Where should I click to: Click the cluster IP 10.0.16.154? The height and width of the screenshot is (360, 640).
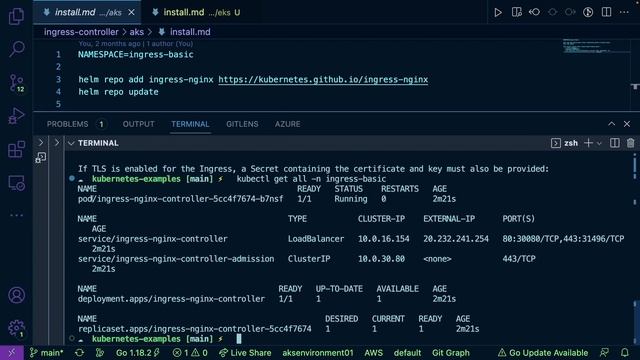coord(383,239)
